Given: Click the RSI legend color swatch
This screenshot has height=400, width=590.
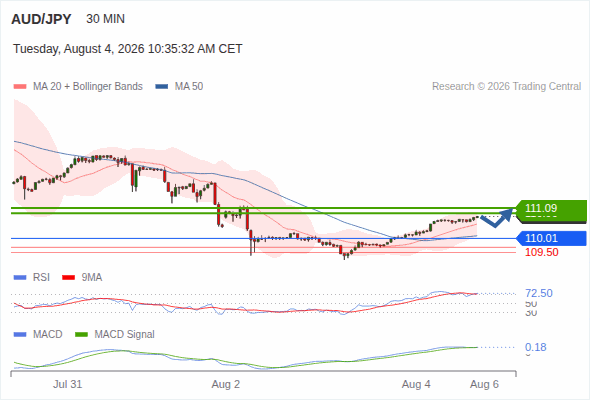Looking at the screenshot, I should [x=20, y=278].
